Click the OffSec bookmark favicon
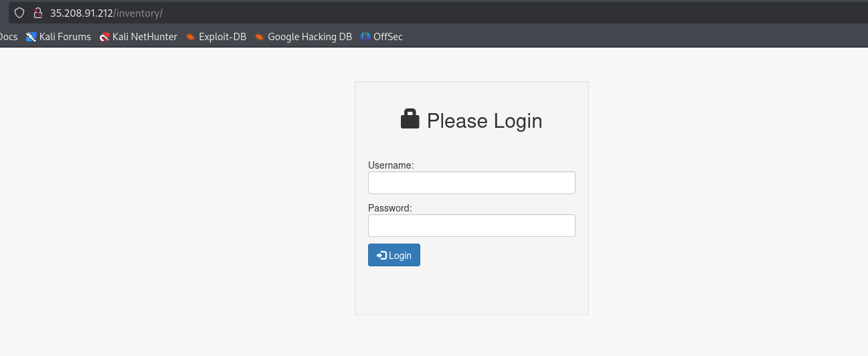The height and width of the screenshot is (356, 868). coord(365,37)
